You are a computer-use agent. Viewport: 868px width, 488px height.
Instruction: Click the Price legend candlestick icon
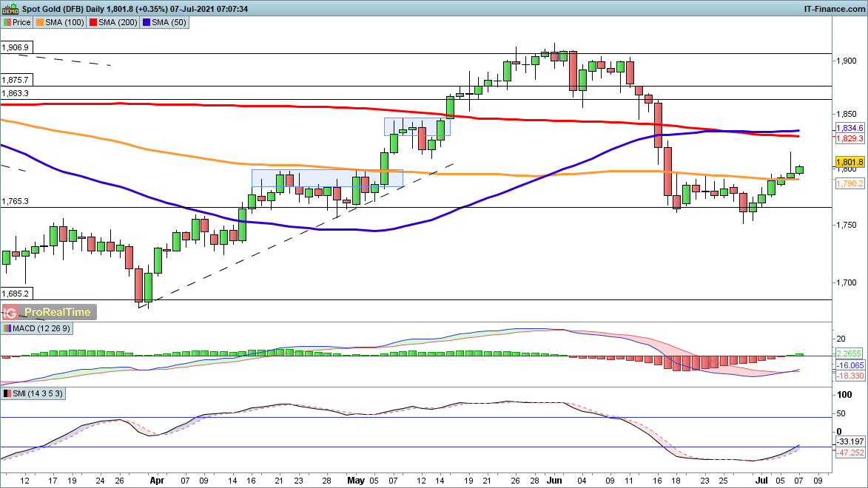pos(7,22)
